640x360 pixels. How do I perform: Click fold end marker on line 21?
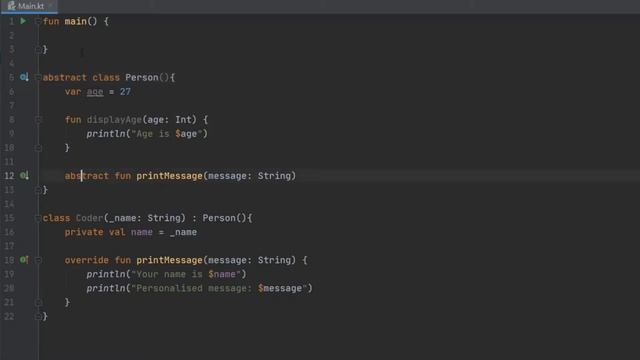click(x=38, y=302)
